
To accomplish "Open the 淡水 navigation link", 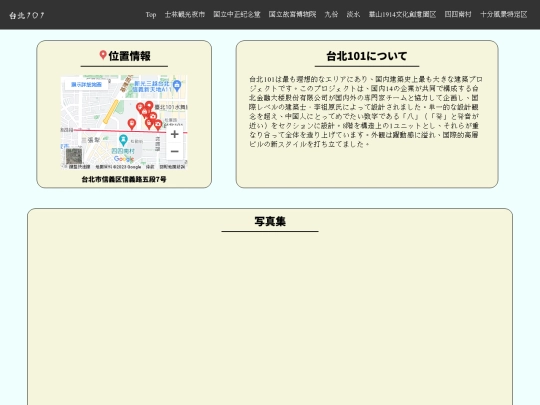I will 353,14.
